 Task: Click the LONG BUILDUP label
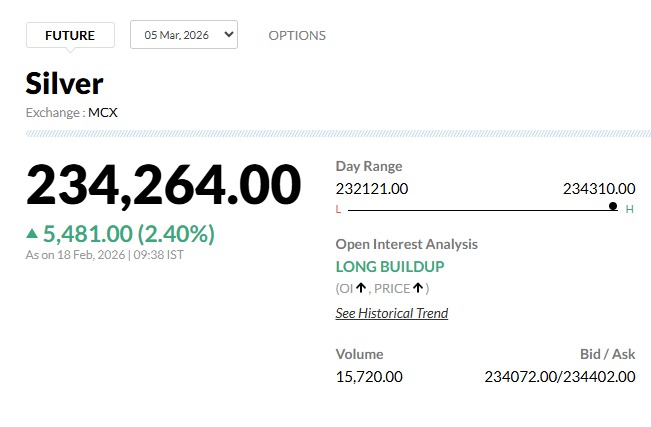[x=390, y=267]
